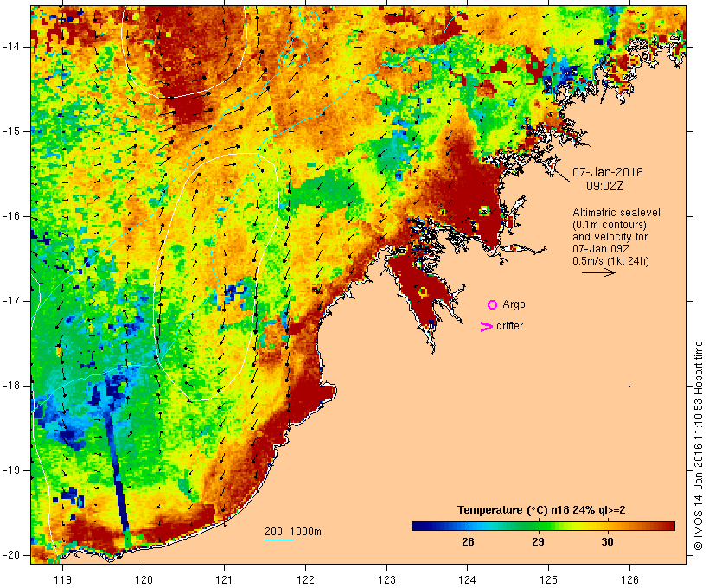This screenshot has width=709, height=588.
Task: Click the '07-Jan-2016' date label
Action: click(608, 172)
